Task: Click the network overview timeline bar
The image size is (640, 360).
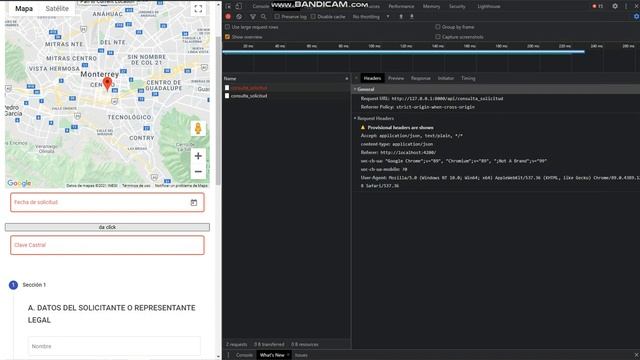Action: click(403, 52)
